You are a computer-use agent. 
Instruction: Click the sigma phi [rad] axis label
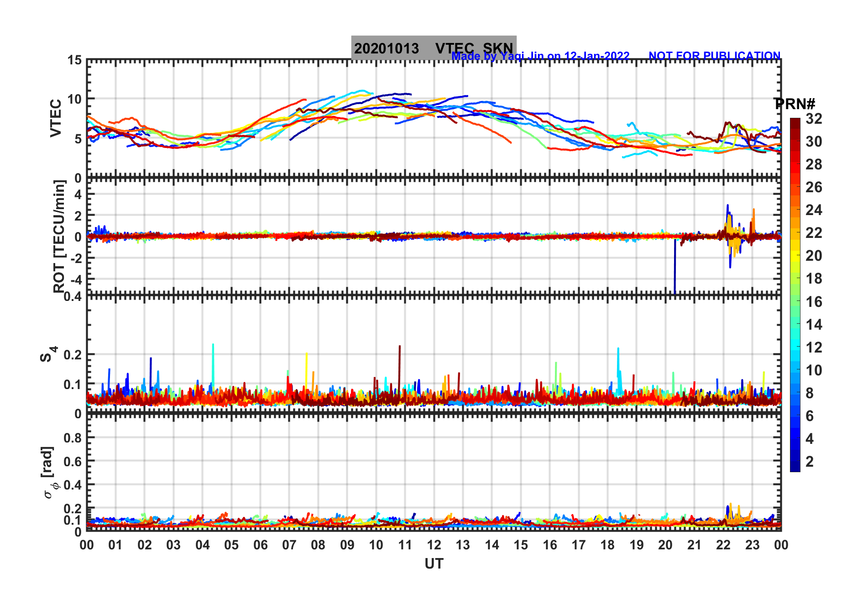(x=49, y=472)
